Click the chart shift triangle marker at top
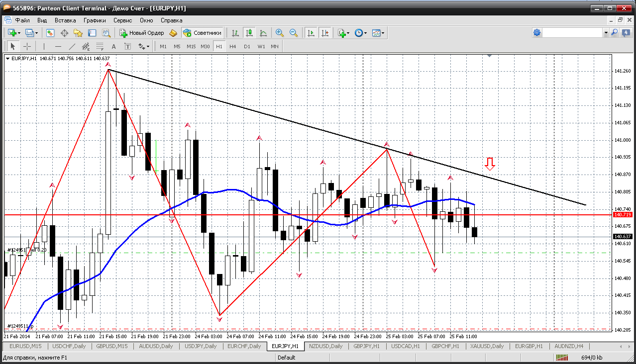Viewport: 636px width, 364px height. point(490,56)
